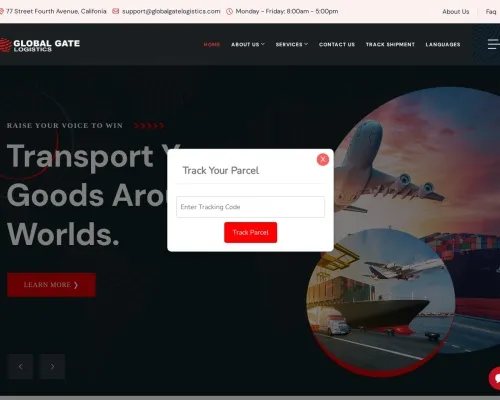Image resolution: width=500 pixels, height=400 pixels.
Task: Click the envelope icon beside email
Action: point(116,11)
